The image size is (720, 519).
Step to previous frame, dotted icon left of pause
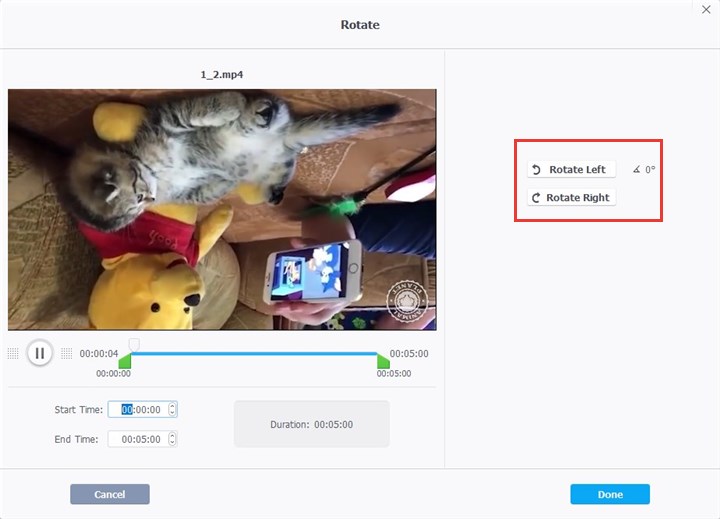[13, 353]
